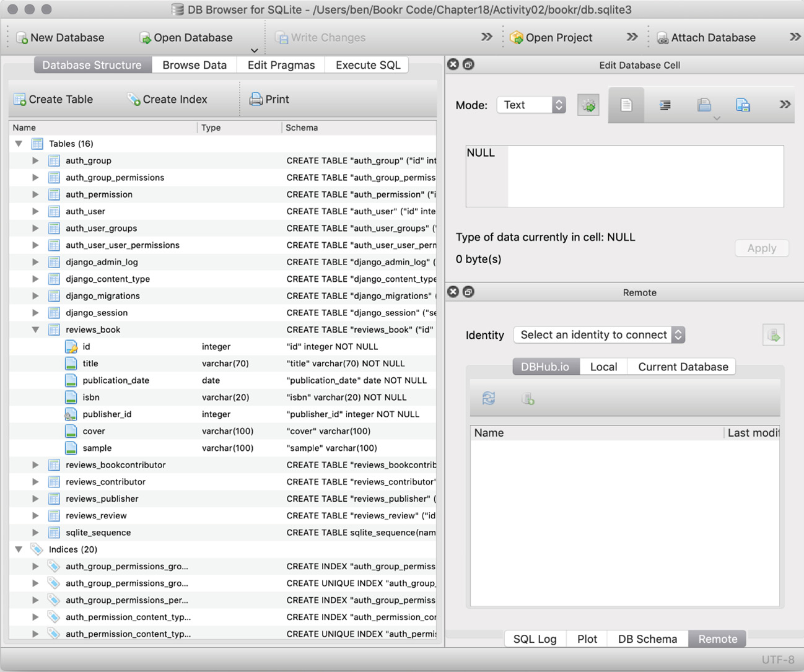Undock the Edit Database Cell panel
Screen dimensions: 804x672
468,64
